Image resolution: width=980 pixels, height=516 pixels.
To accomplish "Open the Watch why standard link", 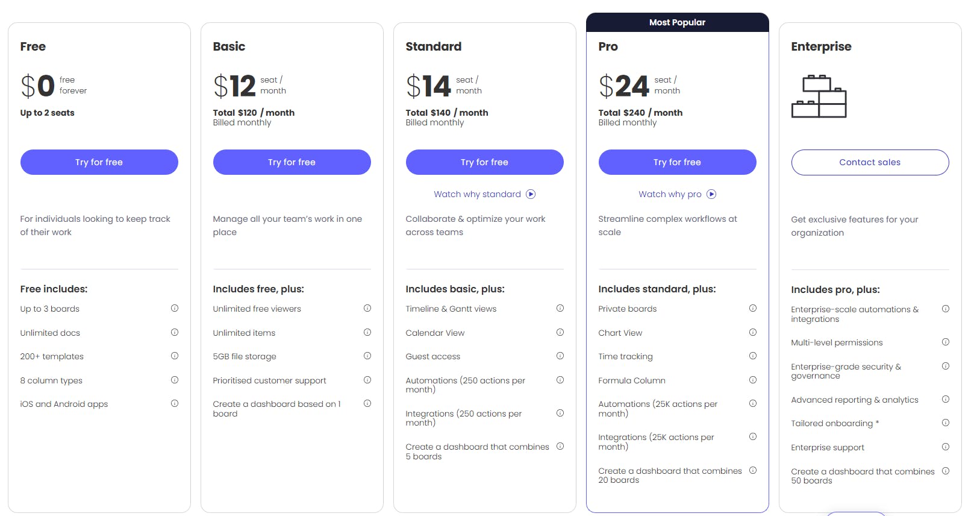I will tap(477, 194).
